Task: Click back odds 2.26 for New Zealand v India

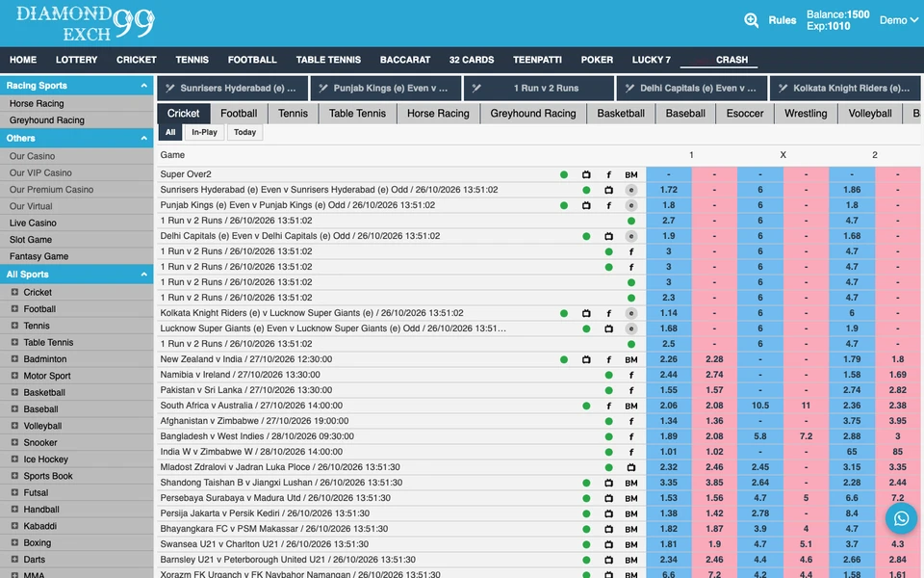Action: point(669,359)
